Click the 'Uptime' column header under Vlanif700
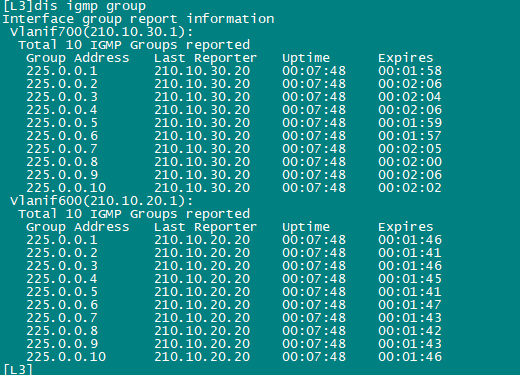This screenshot has width=520, height=375. click(306, 58)
